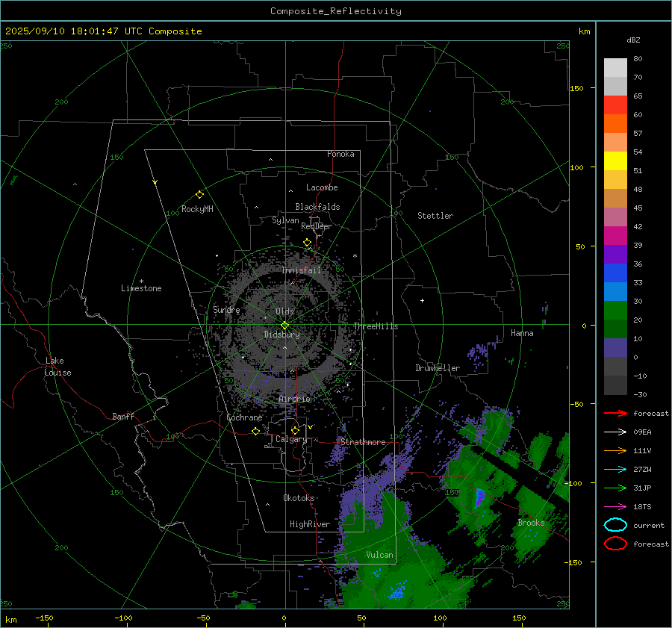Click the 65 dBZ red legend swatch

tap(615, 105)
